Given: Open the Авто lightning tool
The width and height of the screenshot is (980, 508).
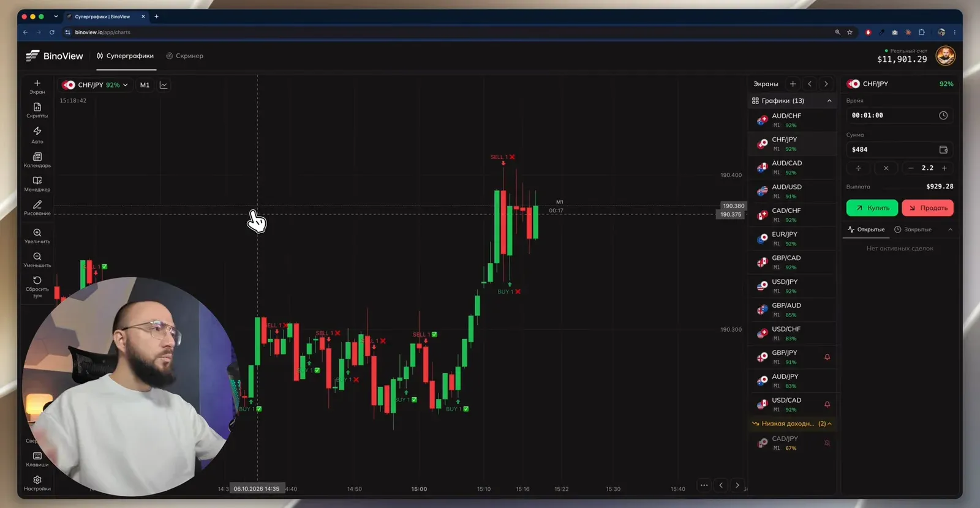Looking at the screenshot, I should pyautogui.click(x=37, y=135).
